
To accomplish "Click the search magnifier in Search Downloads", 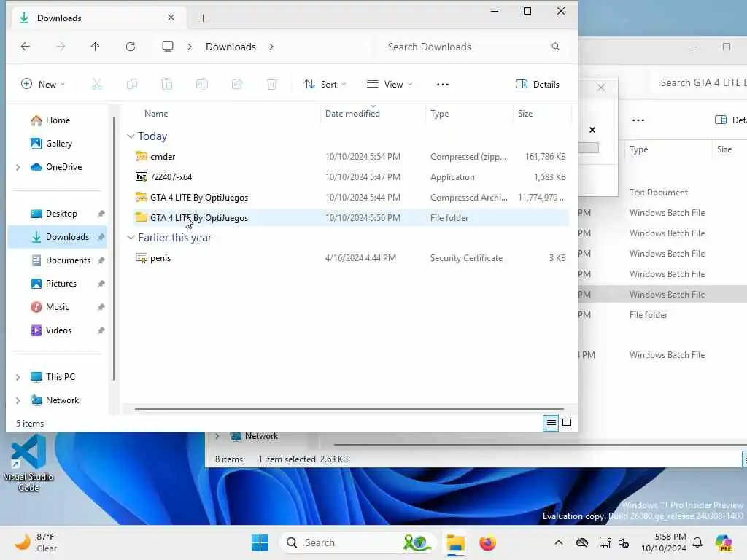I will click(x=555, y=47).
